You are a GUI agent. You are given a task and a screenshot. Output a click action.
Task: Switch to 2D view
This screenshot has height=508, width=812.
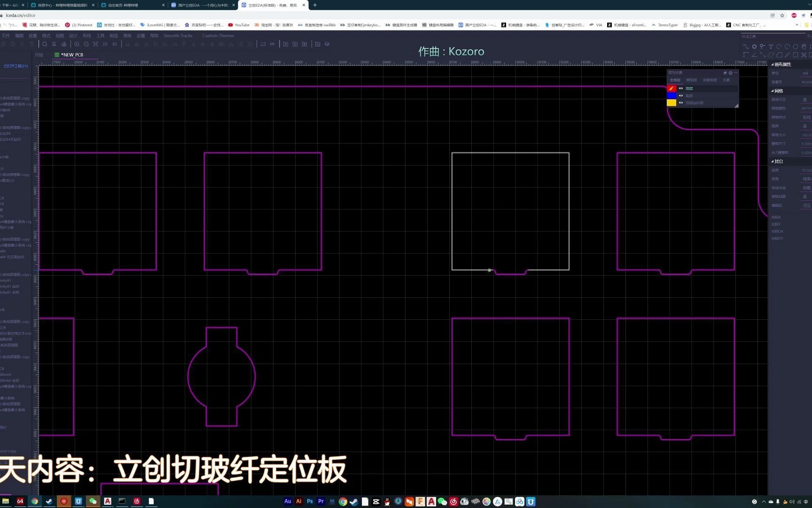click(105, 44)
